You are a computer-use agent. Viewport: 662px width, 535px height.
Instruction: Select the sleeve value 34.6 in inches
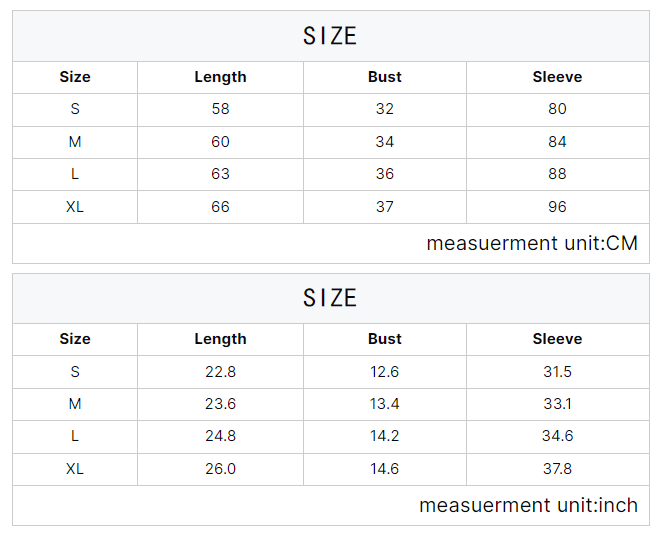pos(557,436)
